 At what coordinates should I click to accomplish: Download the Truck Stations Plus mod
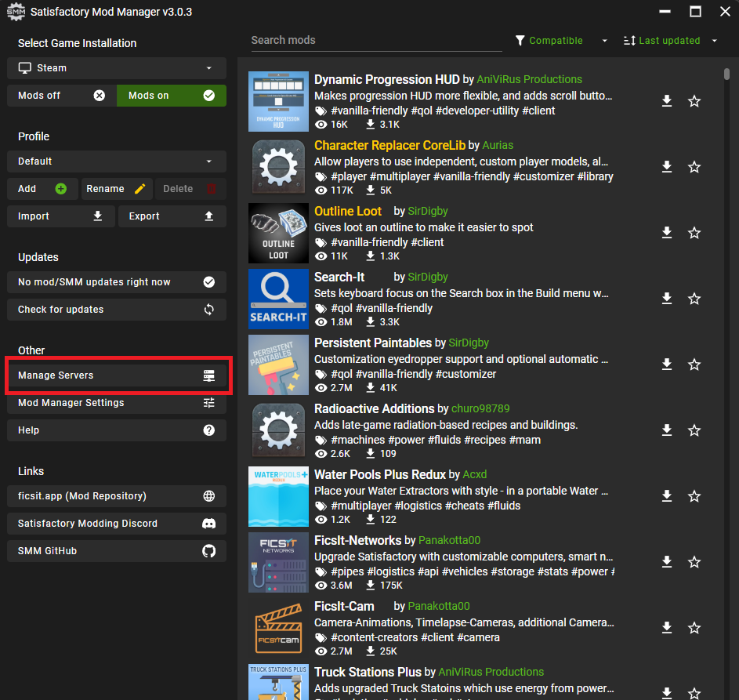tap(666, 693)
